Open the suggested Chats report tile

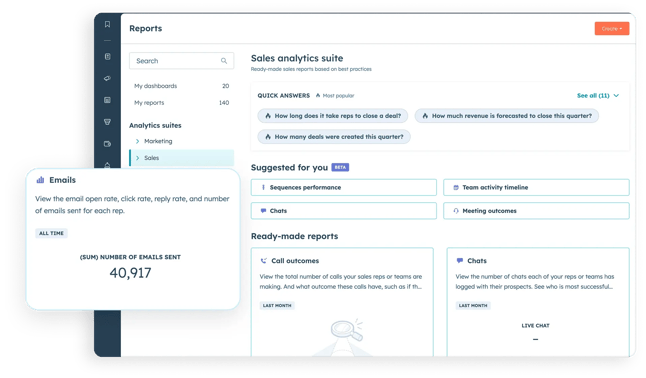pos(344,211)
